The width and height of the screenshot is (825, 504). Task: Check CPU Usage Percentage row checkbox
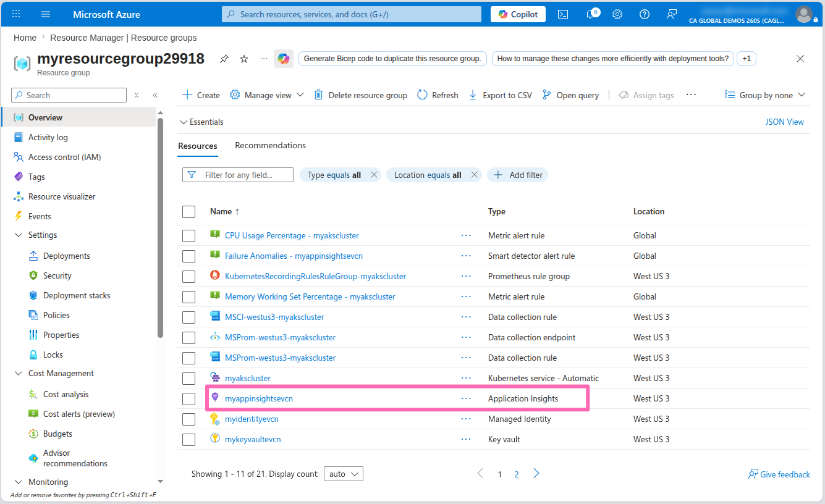coord(188,236)
